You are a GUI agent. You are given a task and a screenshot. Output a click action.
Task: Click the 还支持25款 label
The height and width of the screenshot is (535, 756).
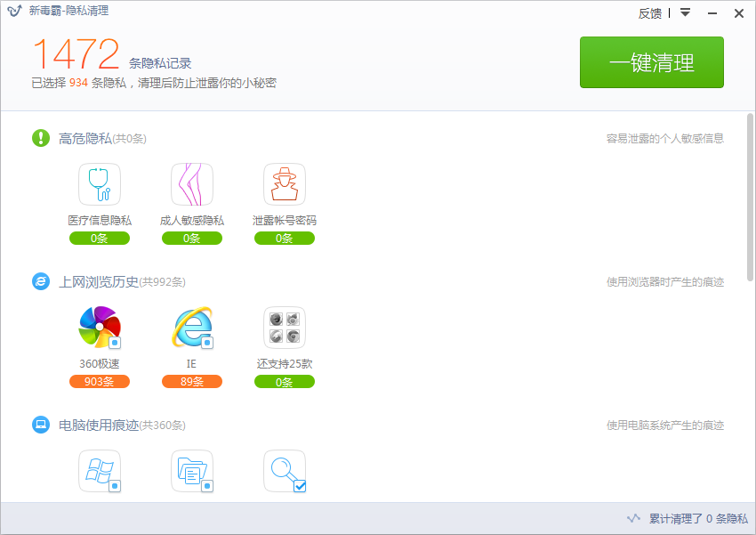[285, 364]
